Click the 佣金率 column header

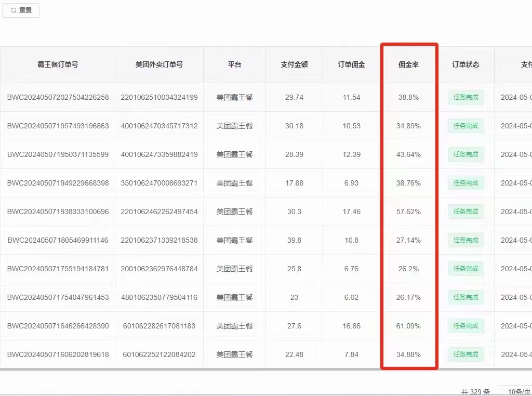click(x=409, y=64)
